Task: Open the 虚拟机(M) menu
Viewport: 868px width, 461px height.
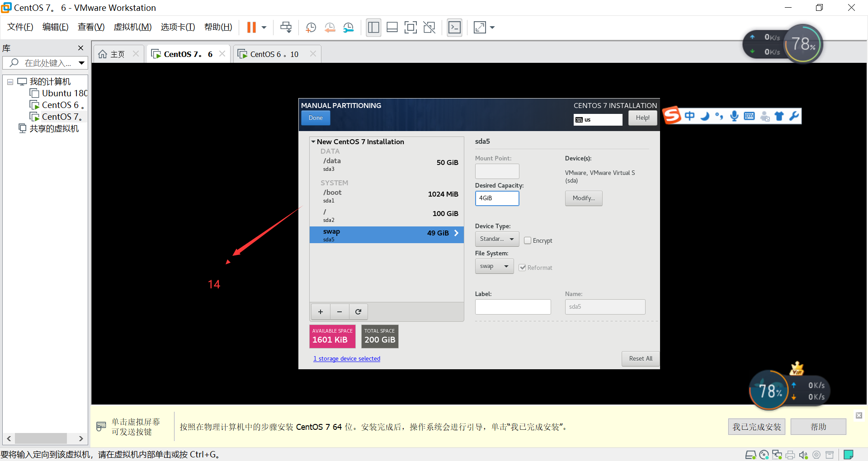Action: pyautogui.click(x=132, y=27)
